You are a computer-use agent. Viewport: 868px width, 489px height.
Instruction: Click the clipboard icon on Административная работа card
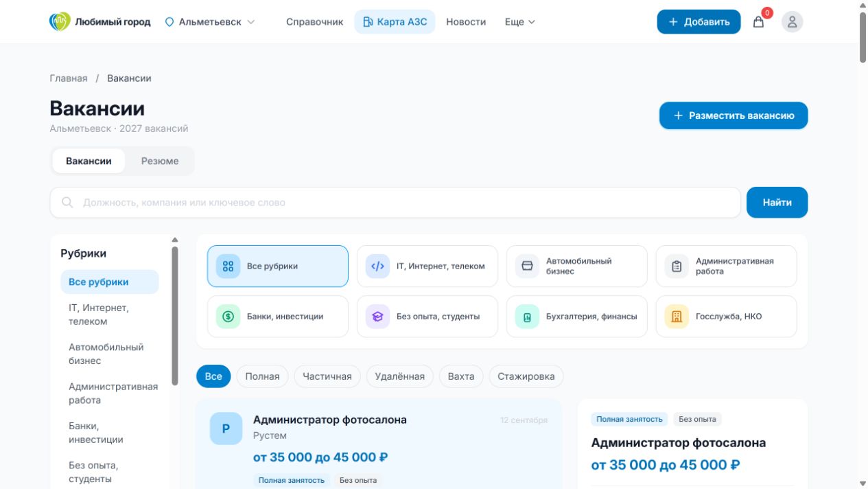677,266
